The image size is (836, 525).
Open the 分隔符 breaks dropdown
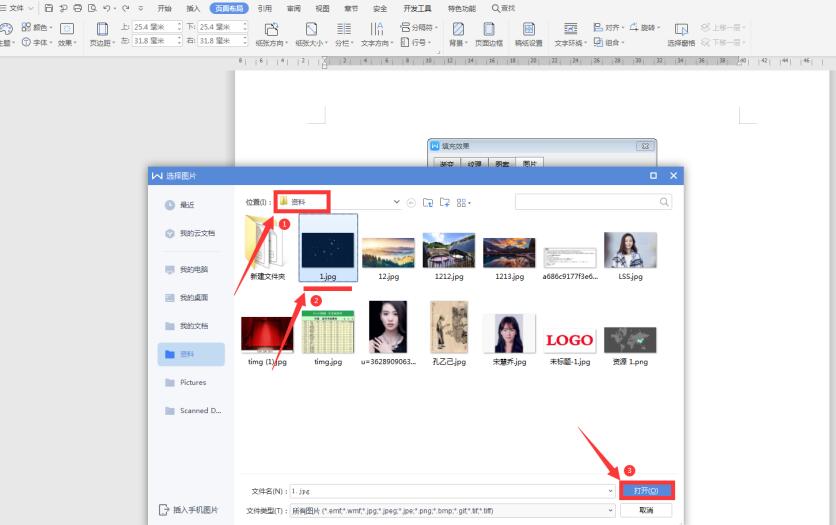pos(419,27)
